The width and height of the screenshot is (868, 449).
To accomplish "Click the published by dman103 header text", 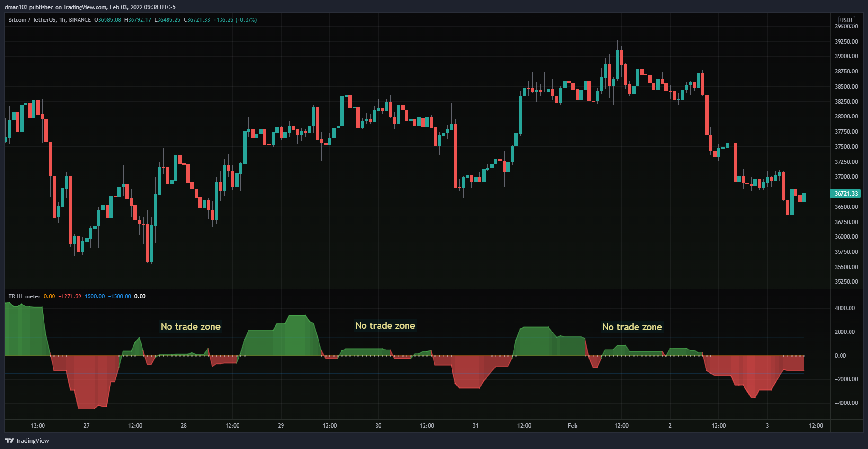I will point(90,7).
